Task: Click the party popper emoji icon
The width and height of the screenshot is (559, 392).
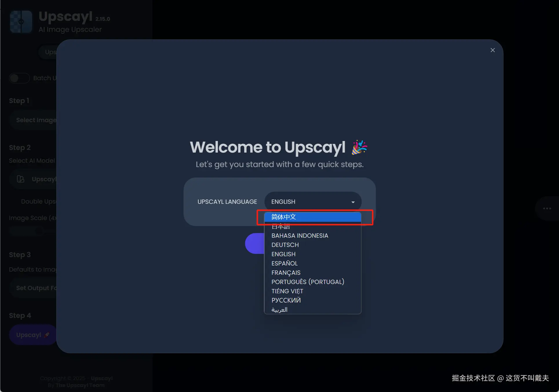Action: point(359,147)
